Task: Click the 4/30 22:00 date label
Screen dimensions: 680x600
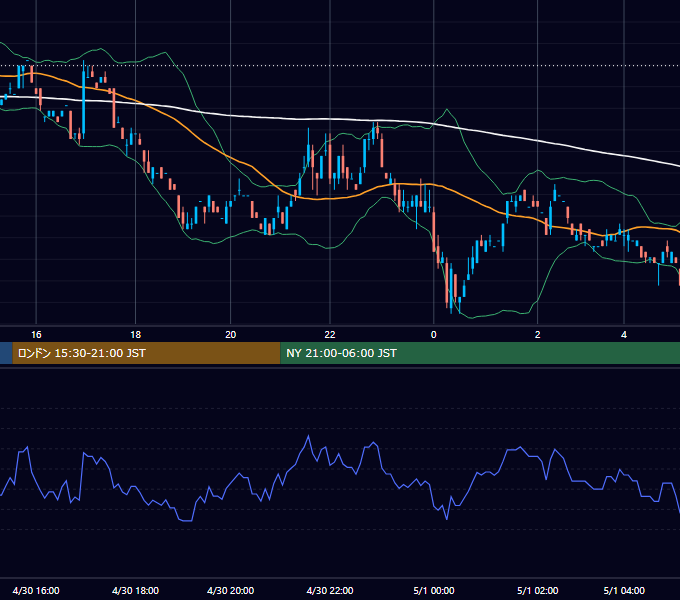Action: [x=330, y=590]
